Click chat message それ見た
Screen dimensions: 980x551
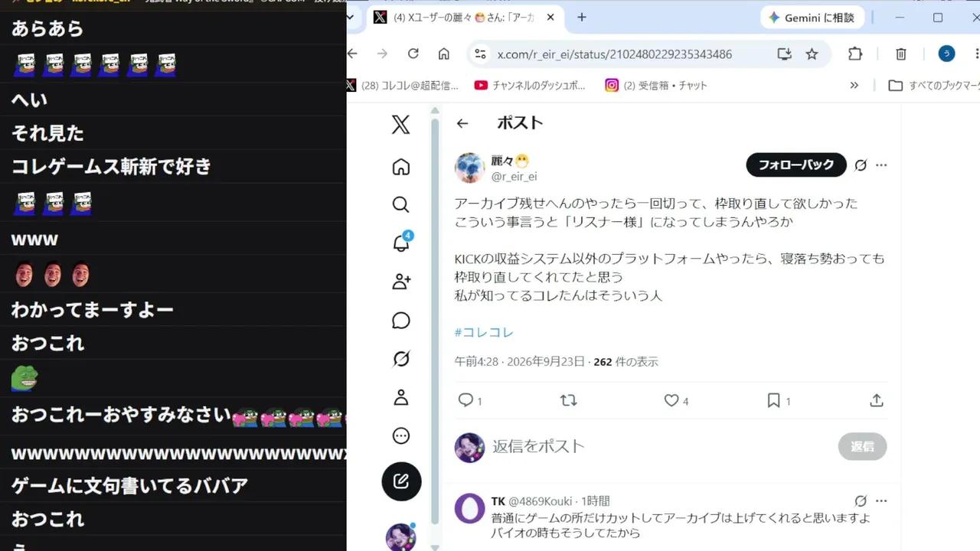click(x=47, y=133)
